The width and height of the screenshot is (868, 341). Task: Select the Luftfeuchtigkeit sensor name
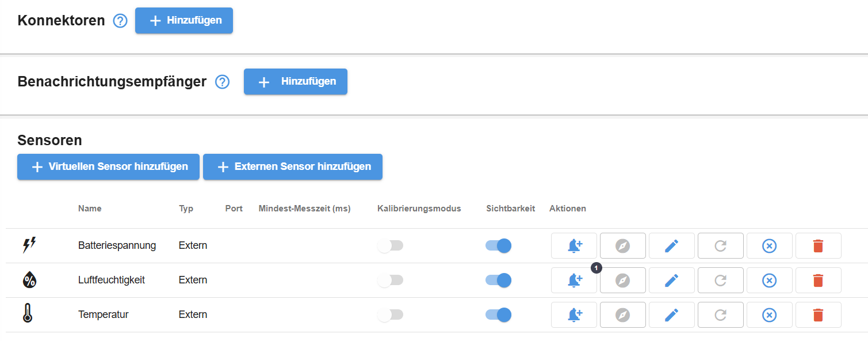pyautogui.click(x=112, y=281)
